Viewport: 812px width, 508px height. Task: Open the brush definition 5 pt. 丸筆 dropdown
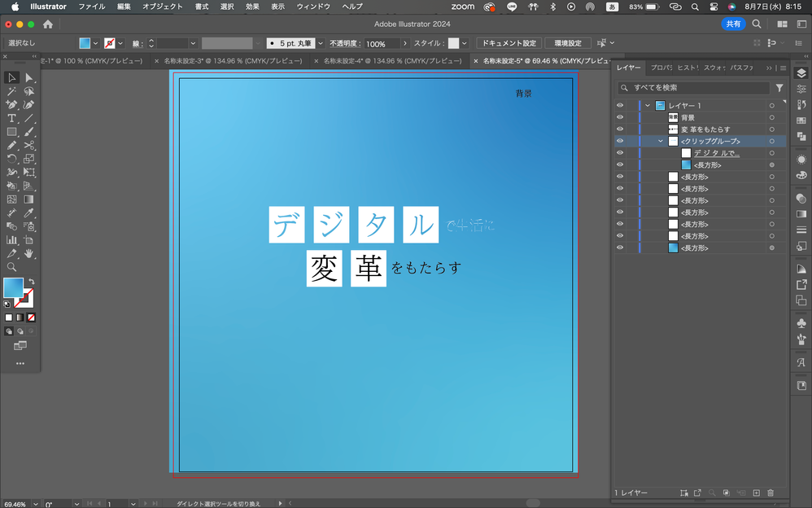(x=321, y=43)
